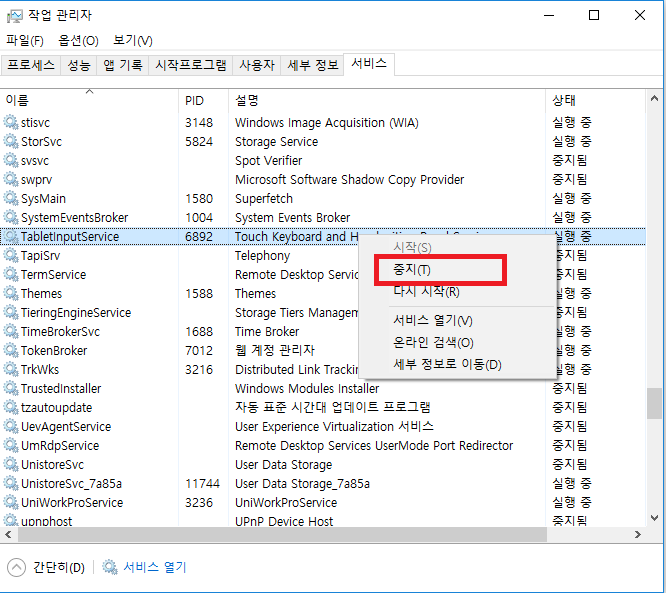Click the 서비스 열기 link at bottom
The image size is (666, 593).
tap(154, 567)
